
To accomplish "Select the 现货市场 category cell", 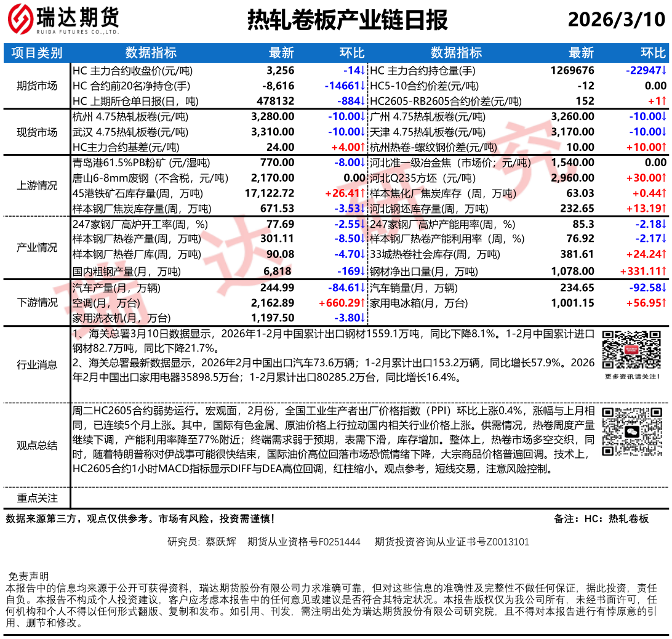I will coord(37,132).
